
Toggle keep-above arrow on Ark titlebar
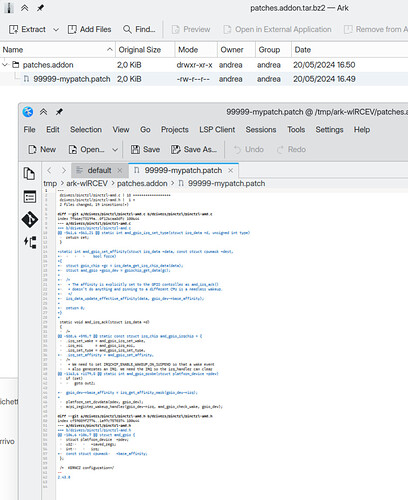coord(25,8)
